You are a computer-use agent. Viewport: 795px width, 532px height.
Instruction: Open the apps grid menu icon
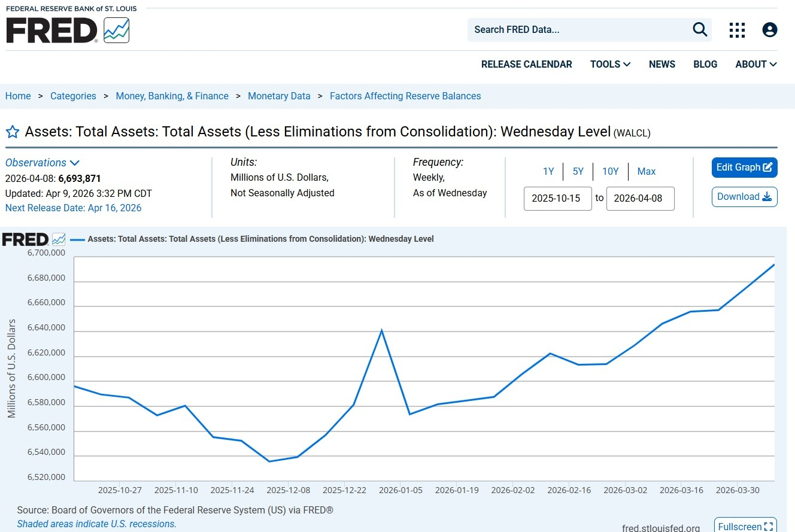click(737, 30)
